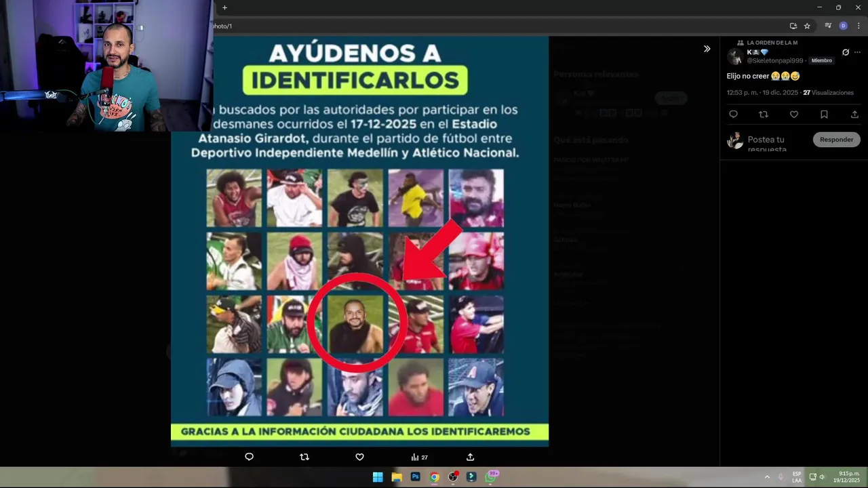This screenshot has width=868, height=488.
Task: Open LA ORDEN DE LA M community link
Action: [x=772, y=43]
